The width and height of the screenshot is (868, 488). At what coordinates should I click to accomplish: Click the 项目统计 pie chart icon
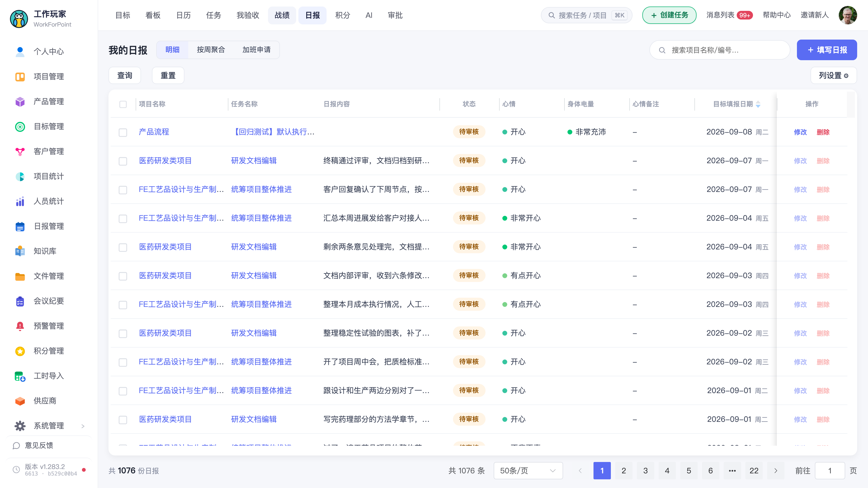point(20,176)
